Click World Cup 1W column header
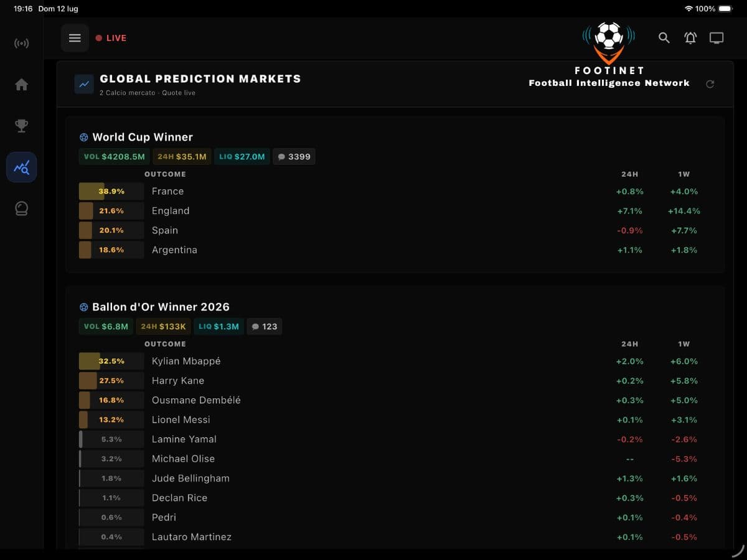This screenshot has width=747, height=560. pyautogui.click(x=684, y=174)
